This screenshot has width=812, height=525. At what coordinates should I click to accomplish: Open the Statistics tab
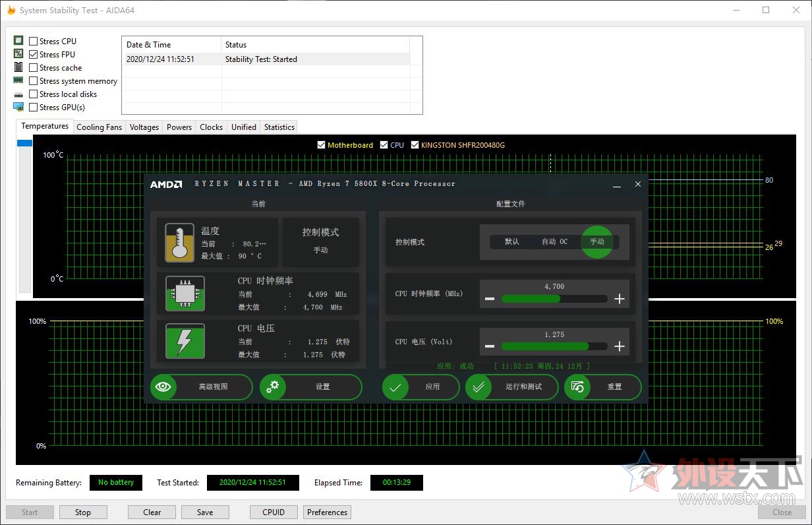[279, 127]
